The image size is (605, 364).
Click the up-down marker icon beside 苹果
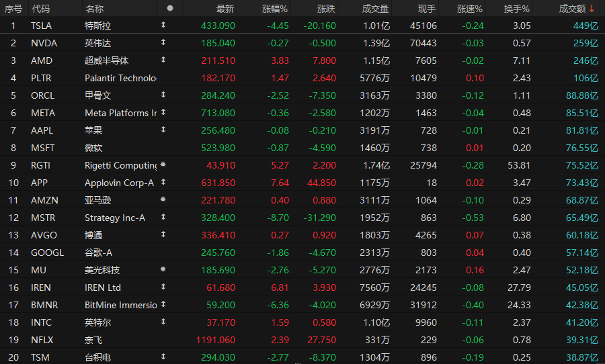point(163,130)
